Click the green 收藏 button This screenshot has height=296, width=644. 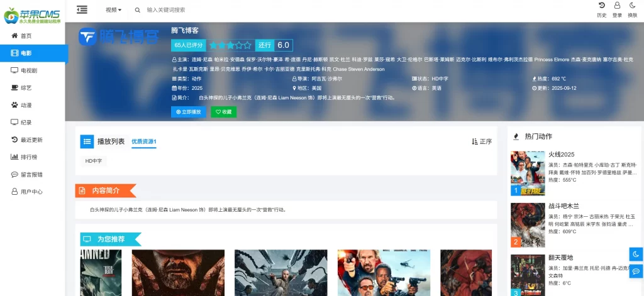coord(223,112)
